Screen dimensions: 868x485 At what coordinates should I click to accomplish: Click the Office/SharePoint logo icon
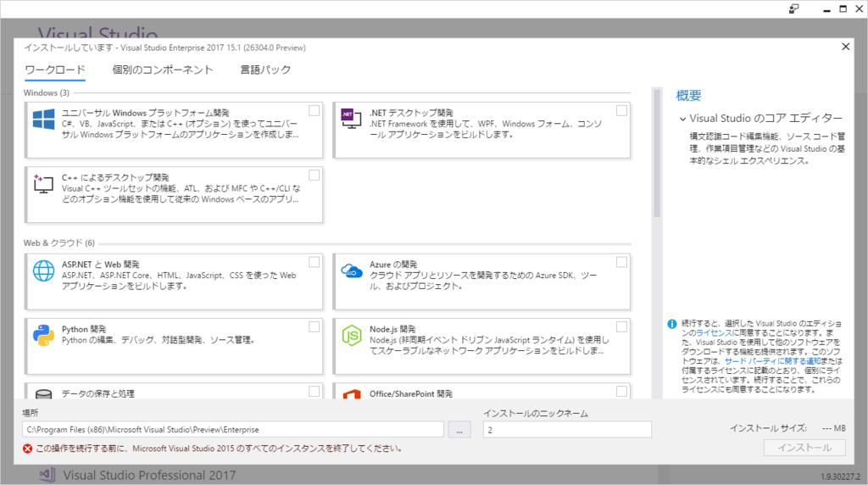(352, 394)
